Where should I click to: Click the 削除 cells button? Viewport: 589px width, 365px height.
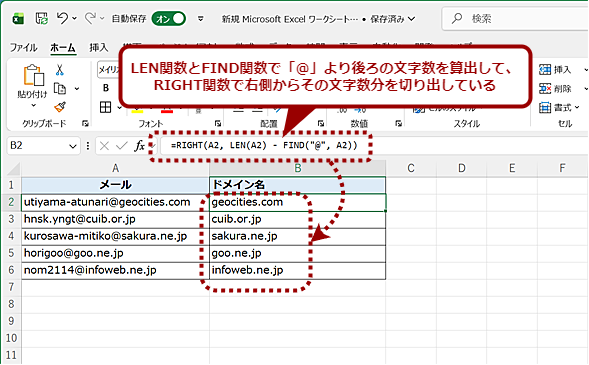(x=555, y=89)
